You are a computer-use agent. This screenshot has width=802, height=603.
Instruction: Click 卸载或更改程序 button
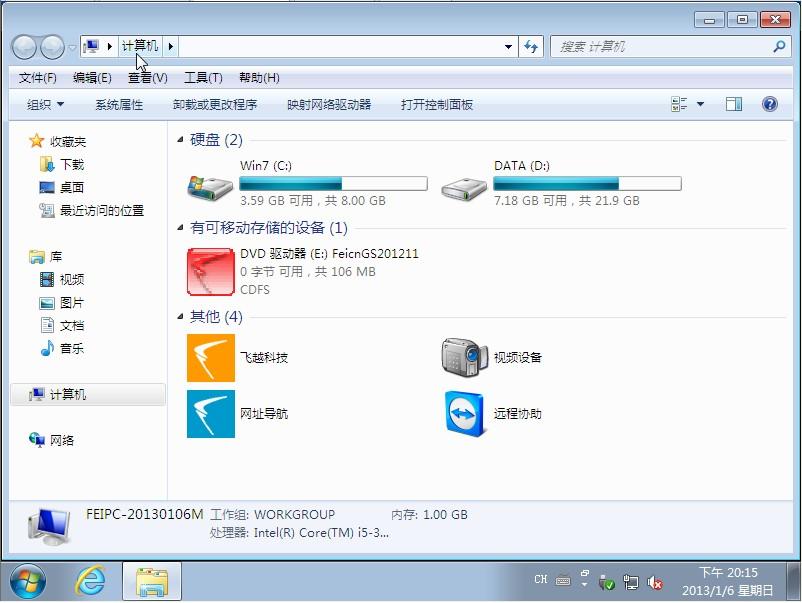coord(214,104)
